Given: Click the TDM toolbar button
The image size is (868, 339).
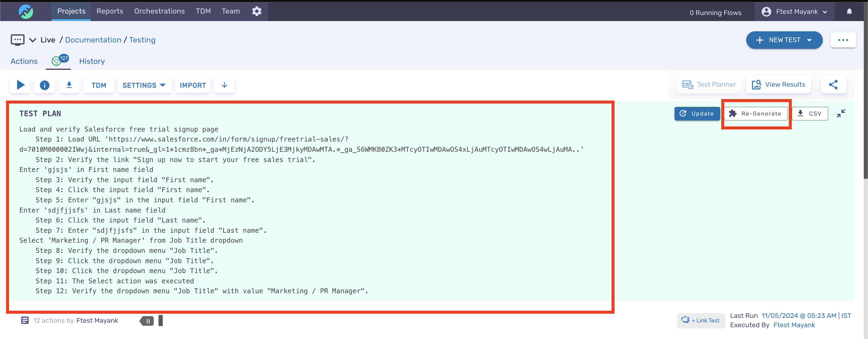Looking at the screenshot, I should point(99,85).
